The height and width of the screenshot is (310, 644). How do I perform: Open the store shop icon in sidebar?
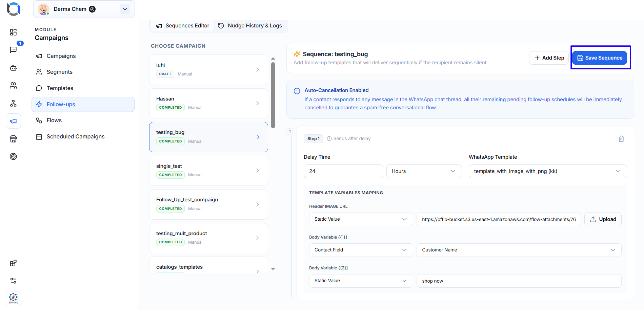point(13,139)
